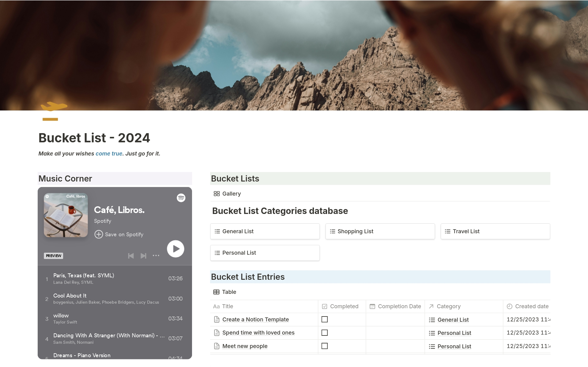Select the Table view tab
This screenshot has height=367, width=588.
click(229, 292)
